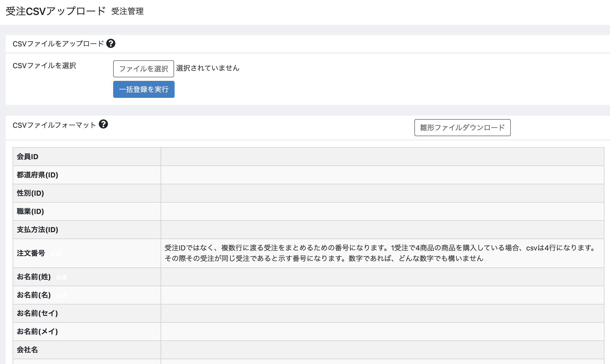Click the 必須 badge next to 注文番号
This screenshot has width=610, height=364.
pos(56,254)
